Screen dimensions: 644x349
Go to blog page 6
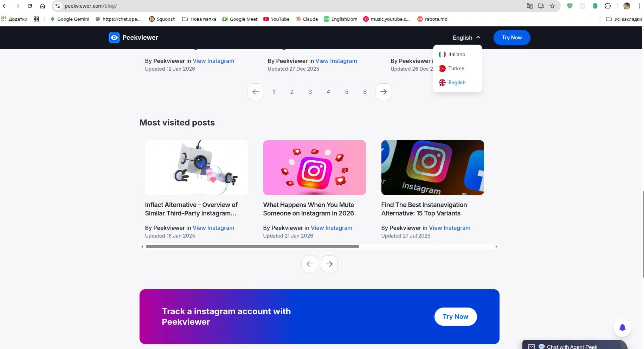click(x=365, y=92)
